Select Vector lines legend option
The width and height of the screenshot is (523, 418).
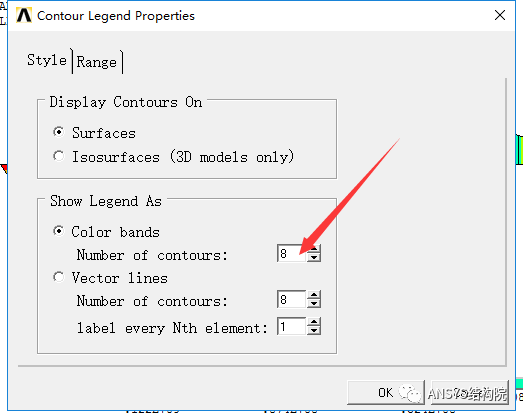(x=59, y=277)
